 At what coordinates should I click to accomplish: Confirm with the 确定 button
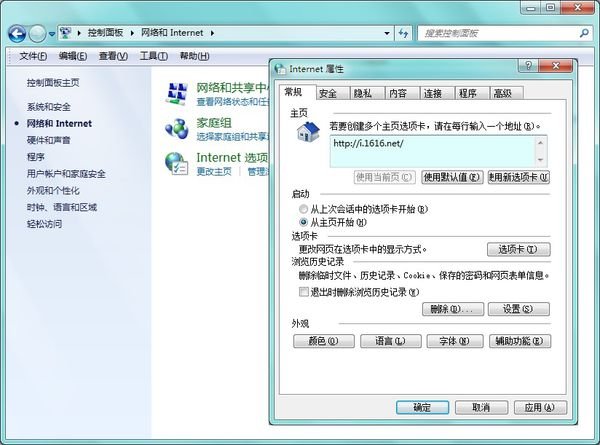point(422,408)
